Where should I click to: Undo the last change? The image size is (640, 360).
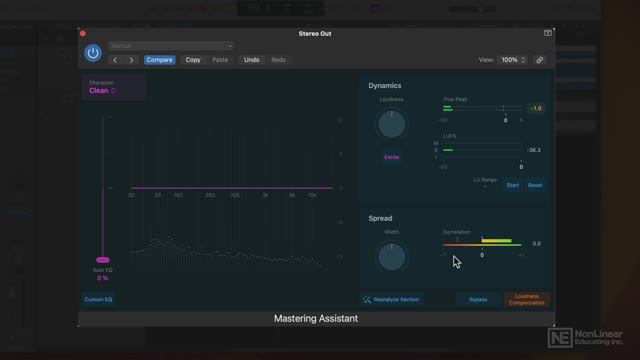251,60
